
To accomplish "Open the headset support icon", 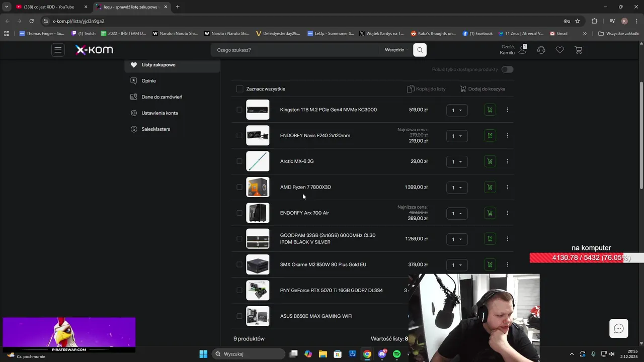I will [x=541, y=50].
